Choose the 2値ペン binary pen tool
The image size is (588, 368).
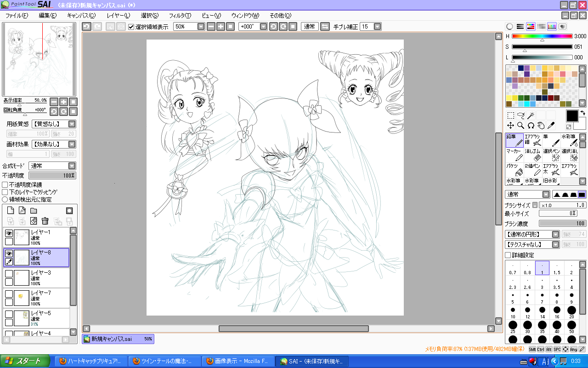[533, 170]
